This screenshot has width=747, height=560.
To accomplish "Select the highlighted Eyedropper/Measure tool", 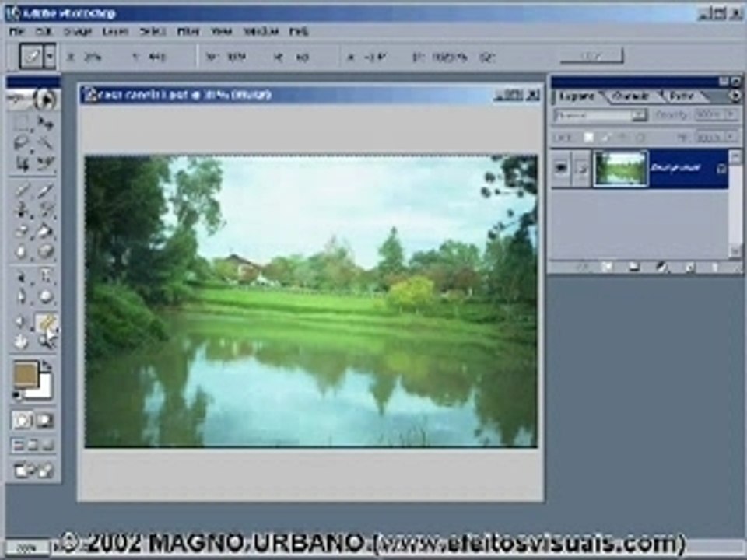I will pos(46,322).
